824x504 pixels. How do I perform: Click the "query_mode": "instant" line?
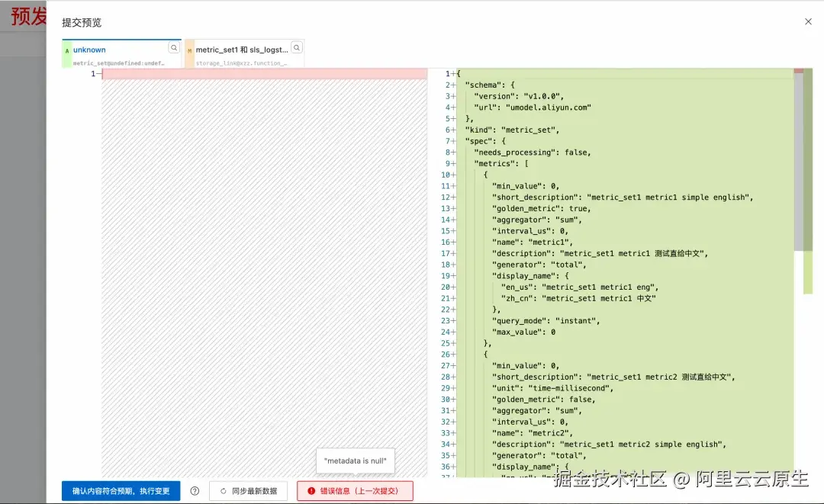tap(546, 321)
